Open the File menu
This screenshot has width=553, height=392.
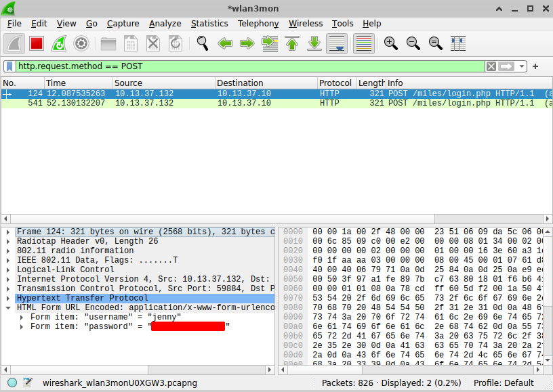click(x=14, y=24)
